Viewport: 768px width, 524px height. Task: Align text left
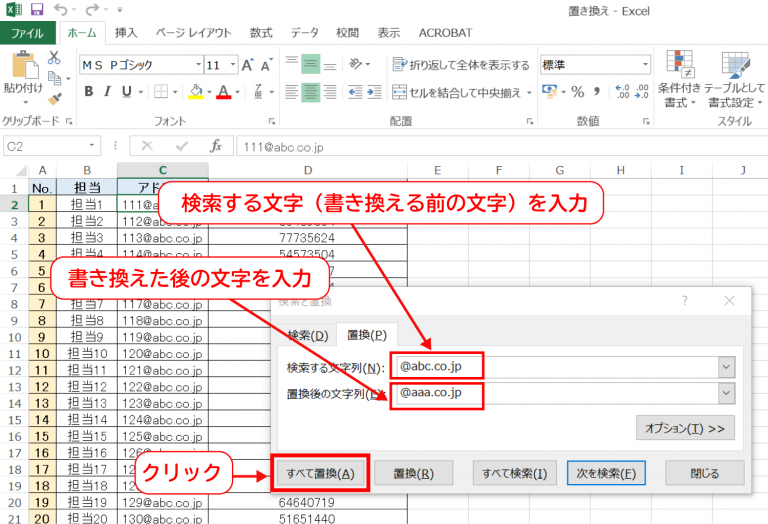(291, 92)
